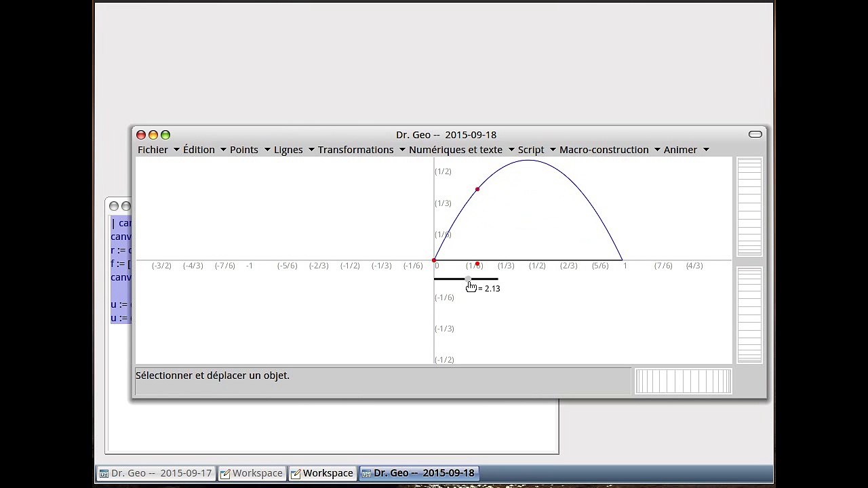868x488 pixels.
Task: Open the Édition menu
Action: [x=199, y=150]
